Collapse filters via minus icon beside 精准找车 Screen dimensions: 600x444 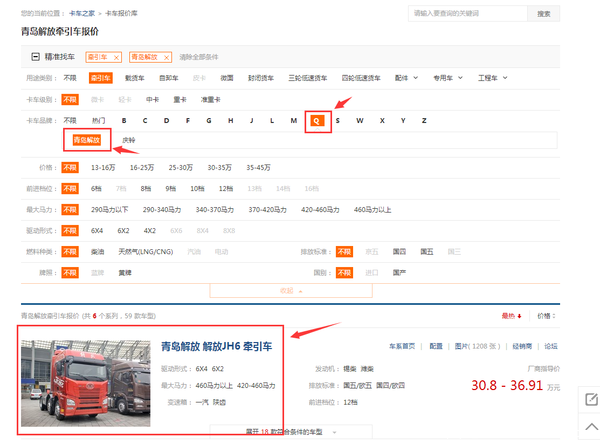click(35, 57)
